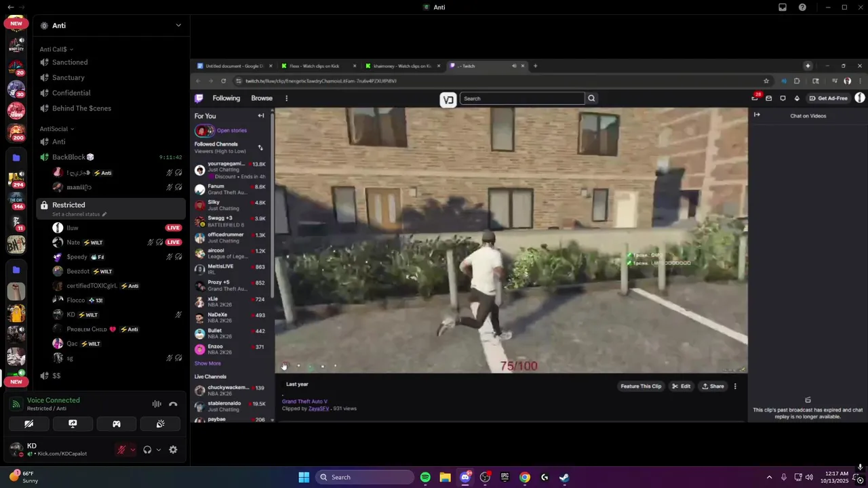Click the Get Ad-Free button
This screenshot has height=488, width=868.
(x=828, y=98)
